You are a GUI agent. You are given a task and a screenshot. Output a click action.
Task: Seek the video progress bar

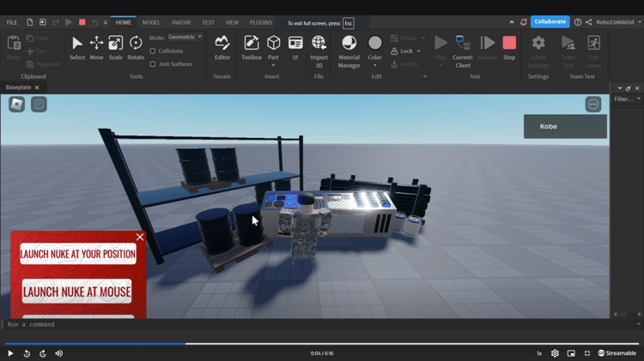322,344
